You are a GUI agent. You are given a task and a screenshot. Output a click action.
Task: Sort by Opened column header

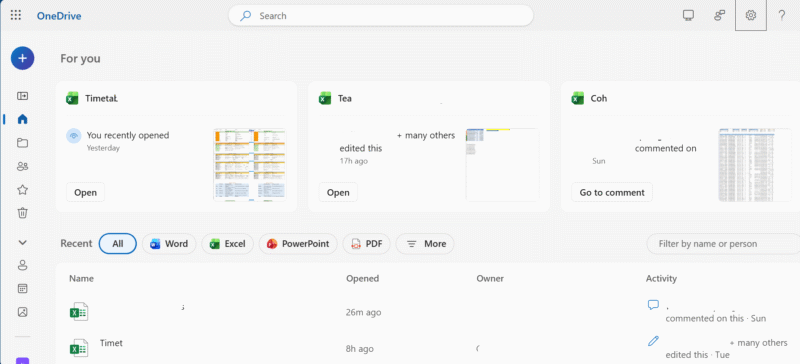363,278
